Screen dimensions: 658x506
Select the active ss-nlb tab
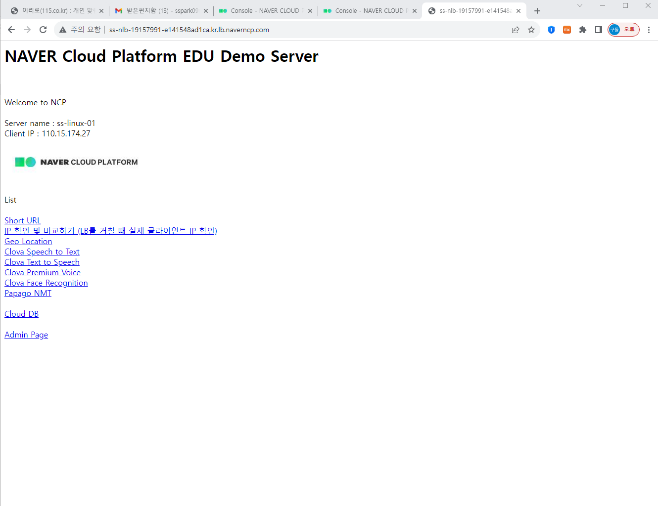474,11
